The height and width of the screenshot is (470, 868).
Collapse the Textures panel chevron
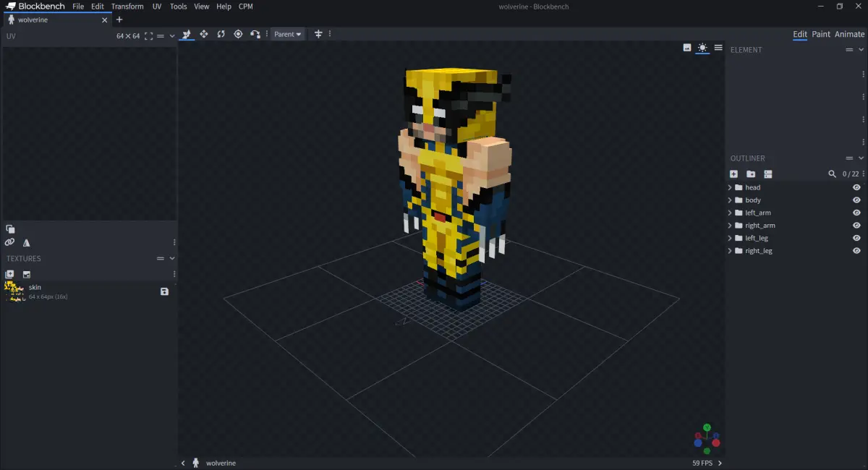[172, 258]
